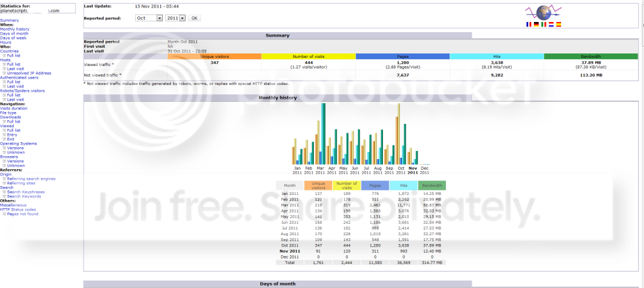
Task: Open Downloads sidebar link
Action: pos(11,117)
